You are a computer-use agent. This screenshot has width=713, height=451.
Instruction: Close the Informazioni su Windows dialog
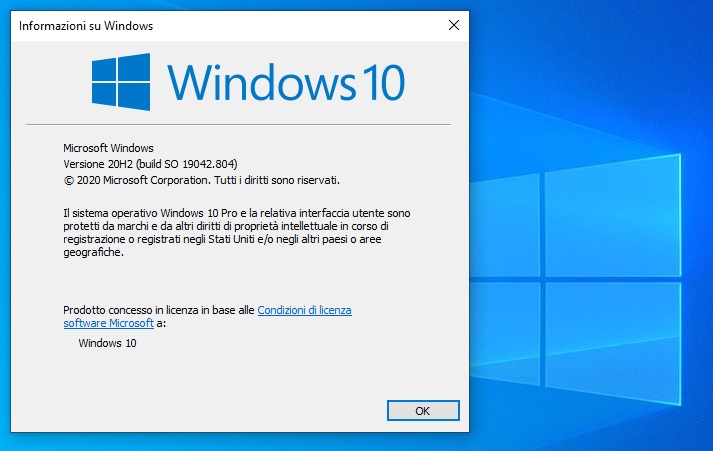(x=454, y=25)
